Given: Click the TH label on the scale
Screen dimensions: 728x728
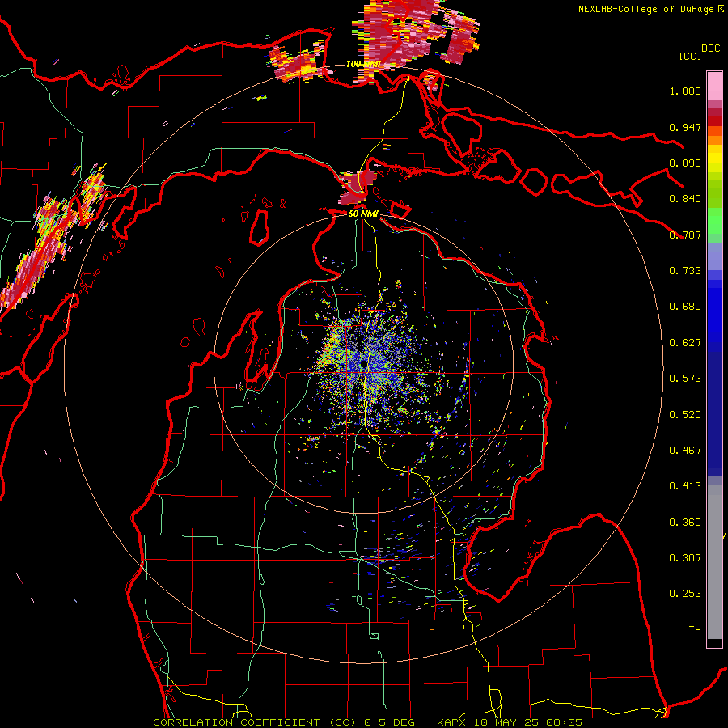Looking at the screenshot, I should [x=695, y=630].
